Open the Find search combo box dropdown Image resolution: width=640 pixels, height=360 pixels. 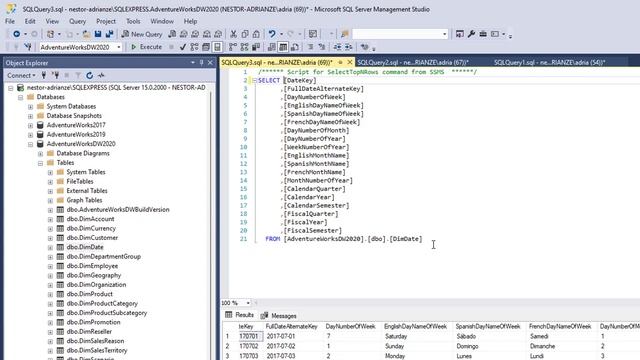444,34
